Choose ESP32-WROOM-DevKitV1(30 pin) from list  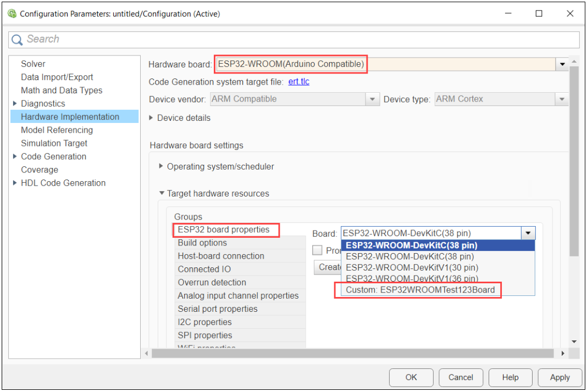412,267
